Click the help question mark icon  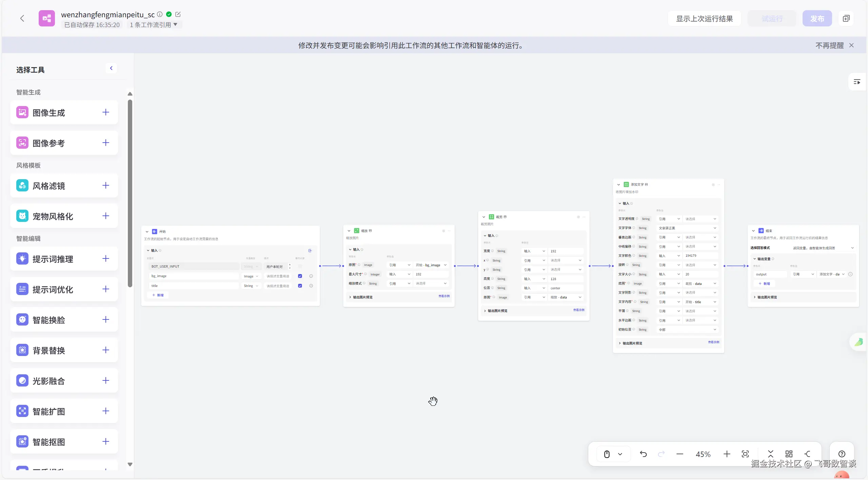[842, 454]
